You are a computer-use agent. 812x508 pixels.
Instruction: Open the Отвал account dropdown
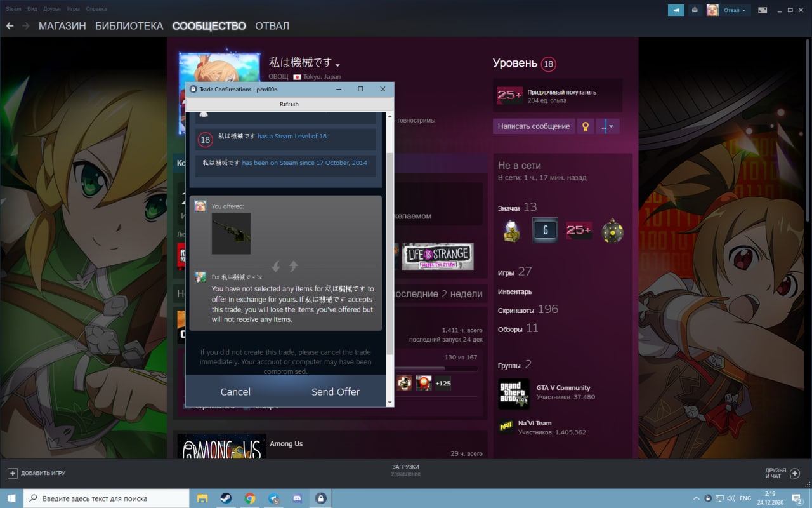(735, 10)
